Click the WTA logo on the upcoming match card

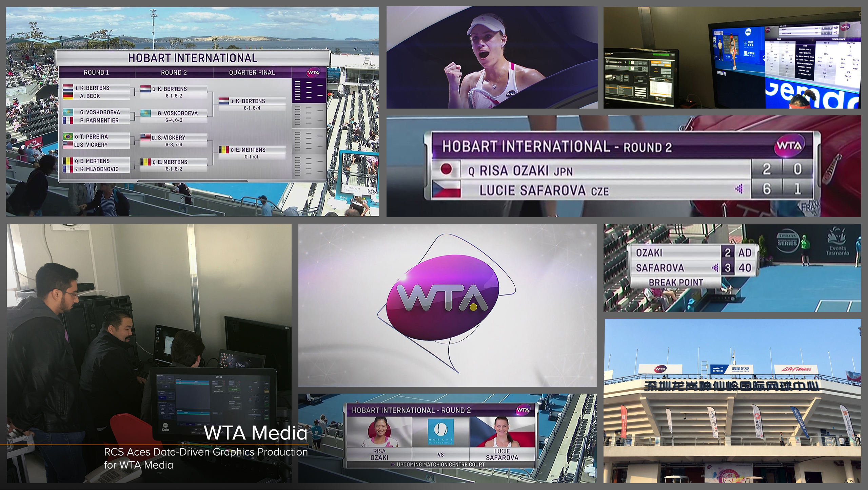[522, 410]
